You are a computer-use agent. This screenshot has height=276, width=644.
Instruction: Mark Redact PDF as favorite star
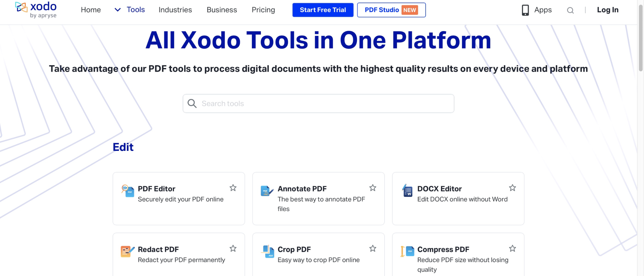coord(233,248)
